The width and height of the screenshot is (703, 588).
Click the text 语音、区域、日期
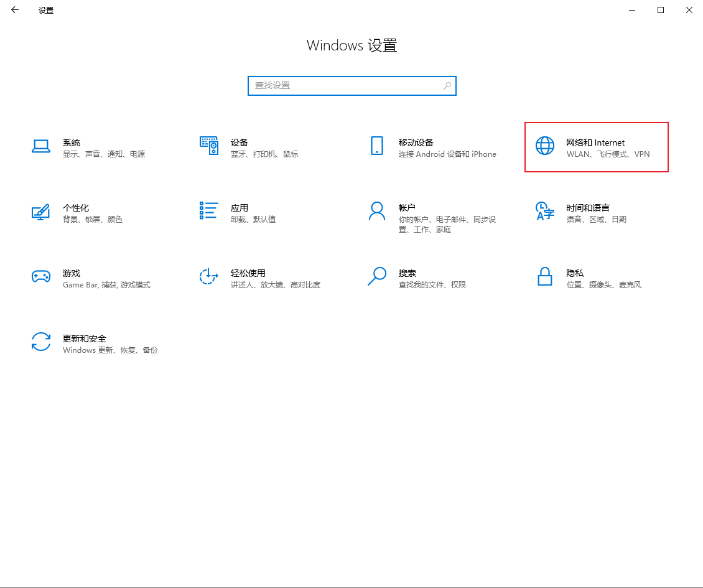pos(596,219)
